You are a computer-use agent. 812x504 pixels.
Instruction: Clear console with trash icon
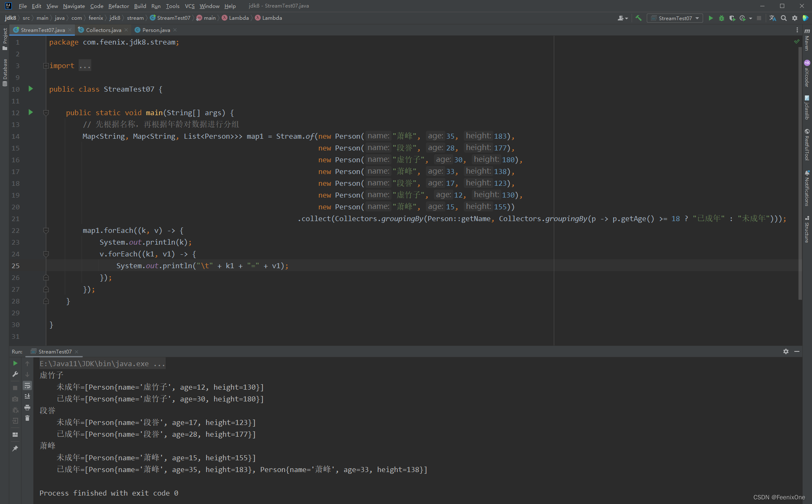(x=27, y=418)
